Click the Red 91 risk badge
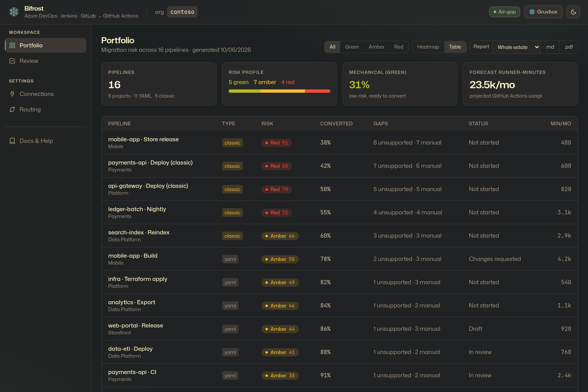This screenshot has width=588, height=392. point(276,143)
